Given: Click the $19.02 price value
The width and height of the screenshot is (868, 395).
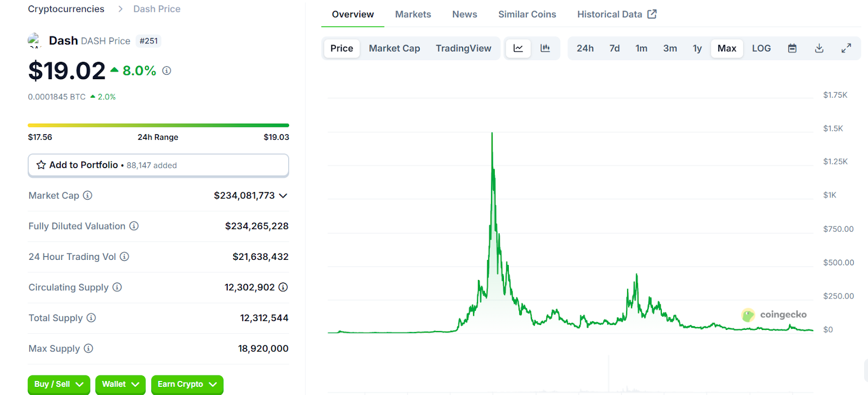Looking at the screenshot, I should click(67, 71).
